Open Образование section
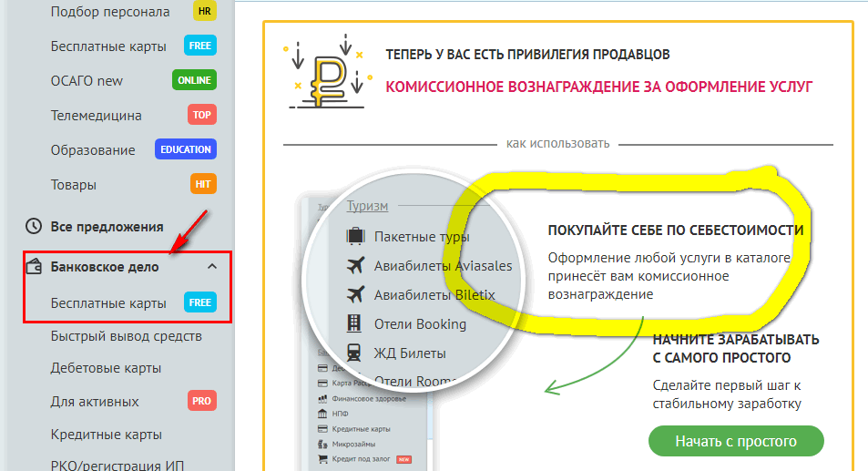Viewport: 868px width, 471px height. 93,150
